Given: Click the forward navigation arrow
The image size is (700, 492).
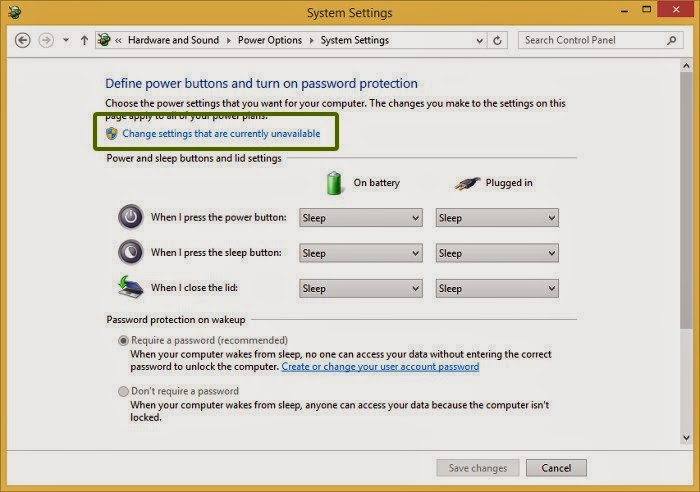Looking at the screenshot, I should pyautogui.click(x=46, y=40).
